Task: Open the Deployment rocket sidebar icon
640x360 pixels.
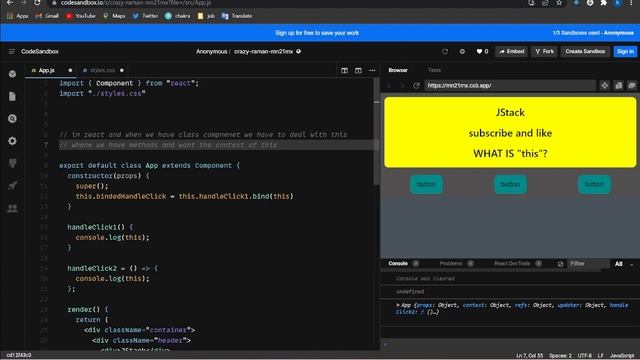Action: 13,186
